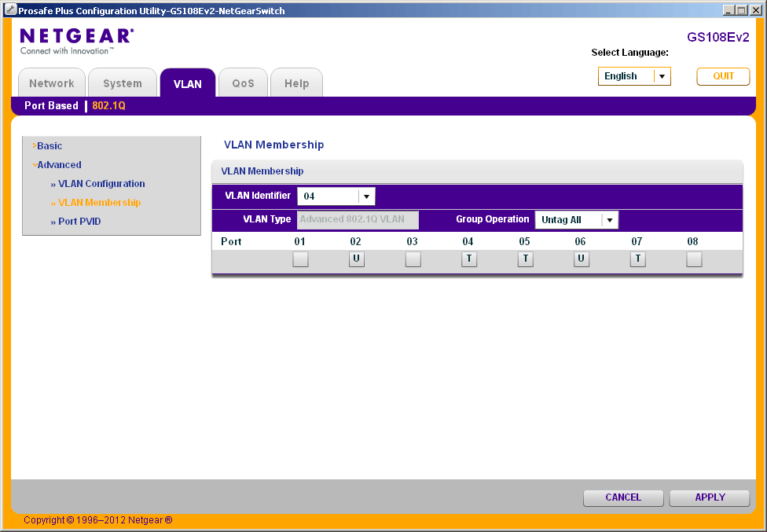767x532 pixels.
Task: Toggle the untagged box for port 06
Action: click(581, 259)
